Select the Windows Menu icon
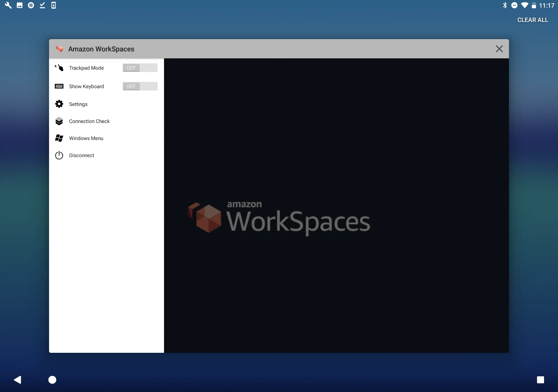This screenshot has height=392, width=558. click(59, 138)
